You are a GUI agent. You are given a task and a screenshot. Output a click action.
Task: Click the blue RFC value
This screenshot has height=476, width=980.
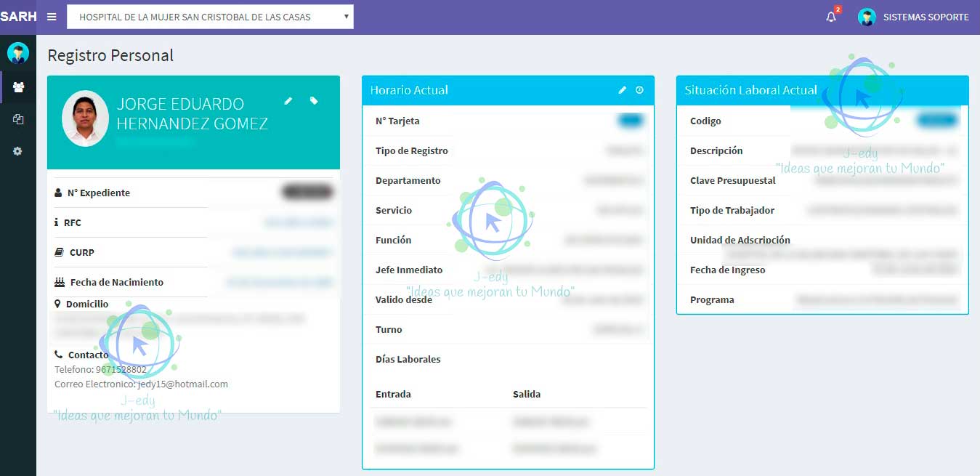(x=299, y=223)
